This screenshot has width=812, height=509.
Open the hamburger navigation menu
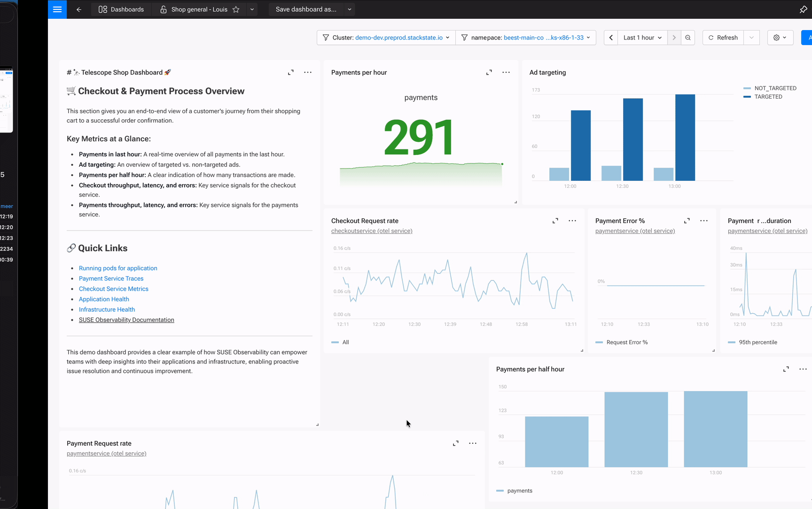tap(57, 9)
